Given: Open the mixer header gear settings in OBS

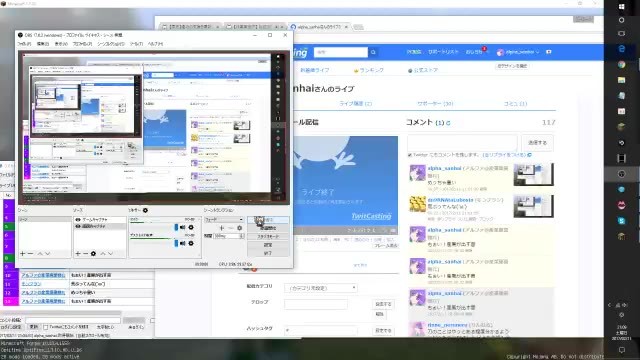Looking at the screenshot, I should pyautogui.click(x=145, y=210).
